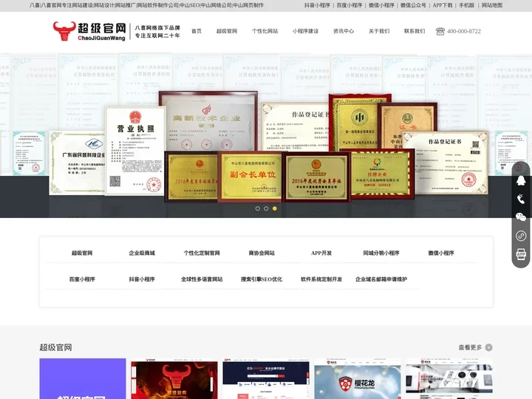Screen dimensions: 532x399
Task: Open the red bull fire thumbnail
Action: (174, 378)
